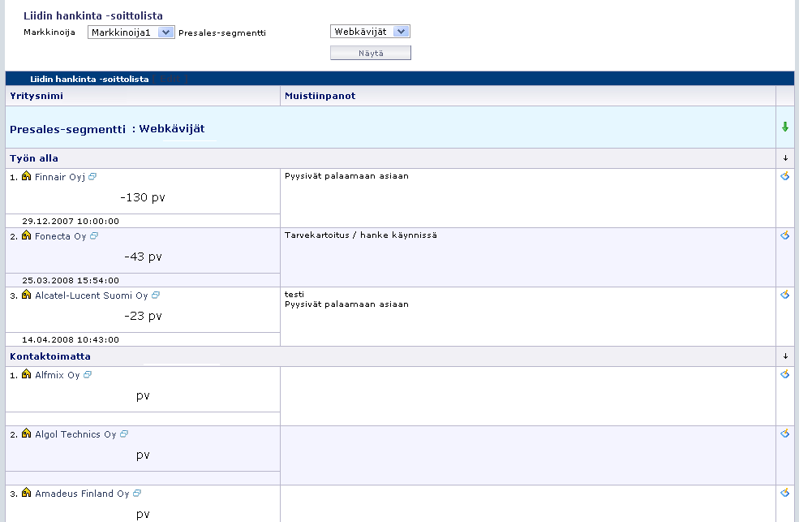Screen dimensions: 812x522
Task: Click the -130 pv value
Action: pos(143,197)
